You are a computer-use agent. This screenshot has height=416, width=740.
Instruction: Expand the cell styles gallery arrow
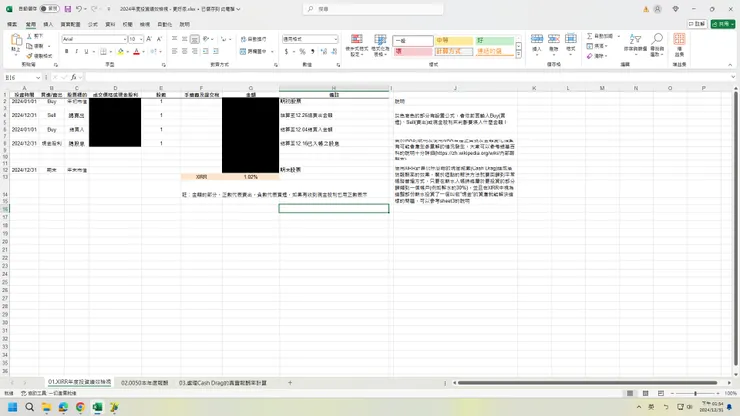click(x=518, y=55)
